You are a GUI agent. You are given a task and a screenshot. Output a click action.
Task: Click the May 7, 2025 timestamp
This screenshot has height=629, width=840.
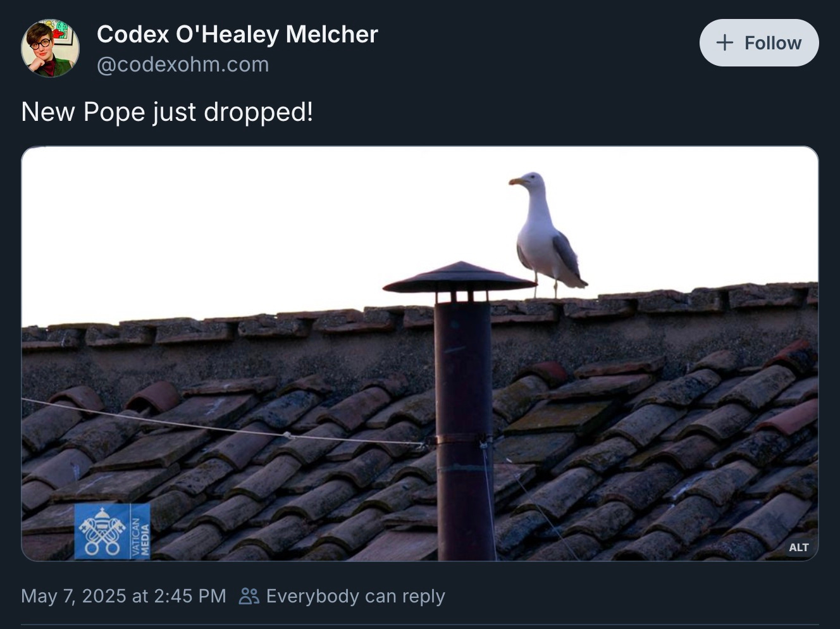tap(123, 596)
